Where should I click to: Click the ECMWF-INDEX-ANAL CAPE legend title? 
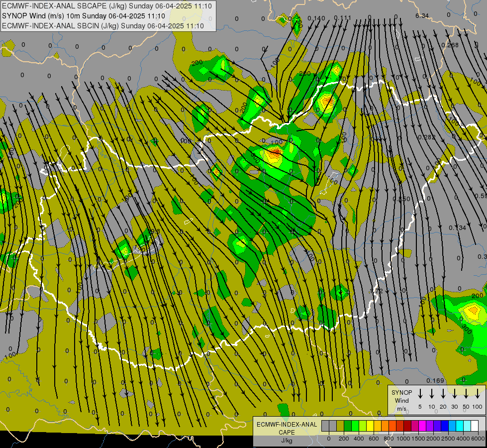287,428
